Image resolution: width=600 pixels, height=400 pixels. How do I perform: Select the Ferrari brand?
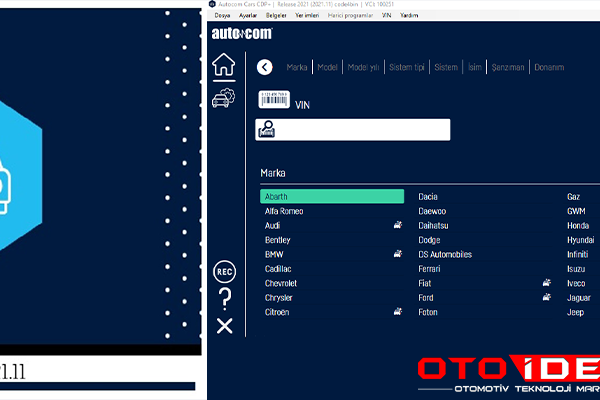pyautogui.click(x=429, y=269)
